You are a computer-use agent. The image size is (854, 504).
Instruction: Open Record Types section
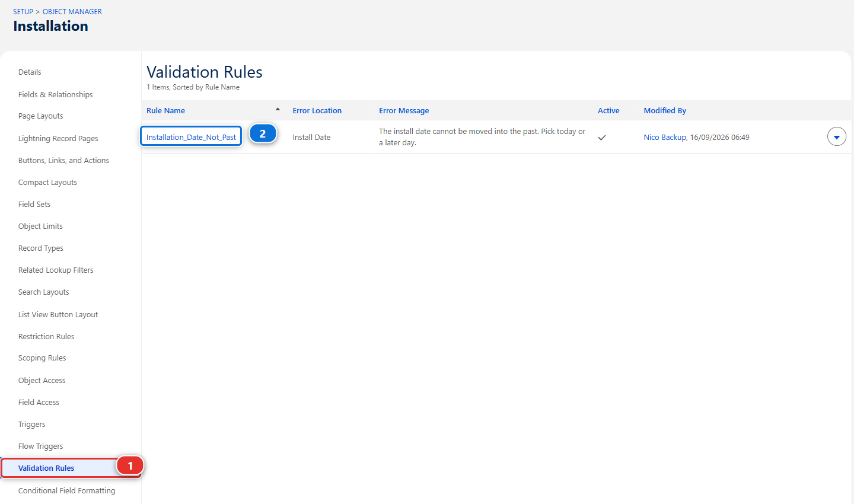(x=41, y=248)
